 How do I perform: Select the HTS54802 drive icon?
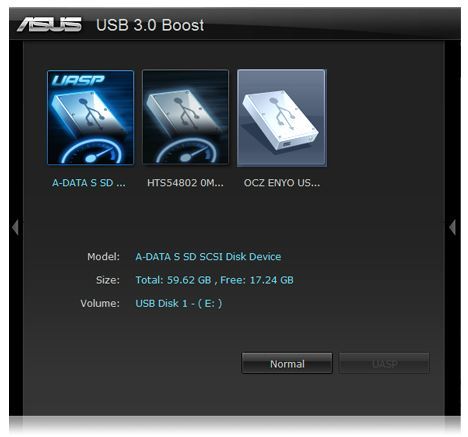click(x=185, y=117)
